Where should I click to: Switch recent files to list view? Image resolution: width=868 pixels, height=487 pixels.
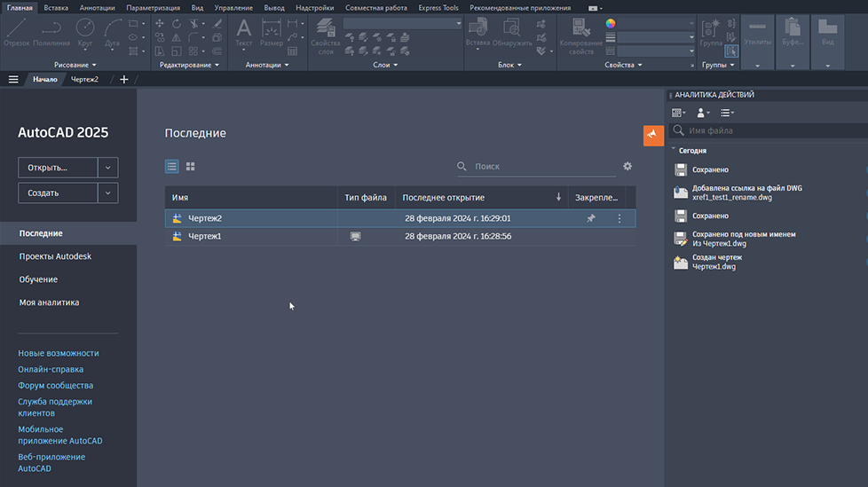click(x=171, y=166)
